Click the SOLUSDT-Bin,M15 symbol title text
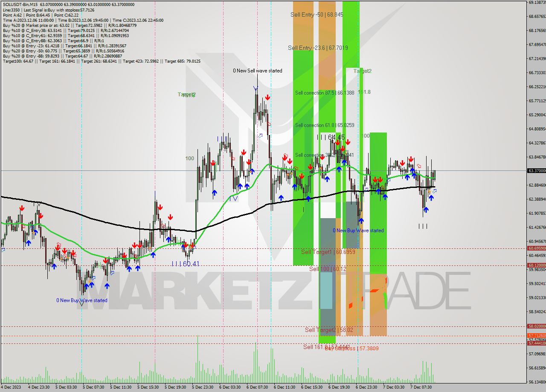 pos(20,5)
